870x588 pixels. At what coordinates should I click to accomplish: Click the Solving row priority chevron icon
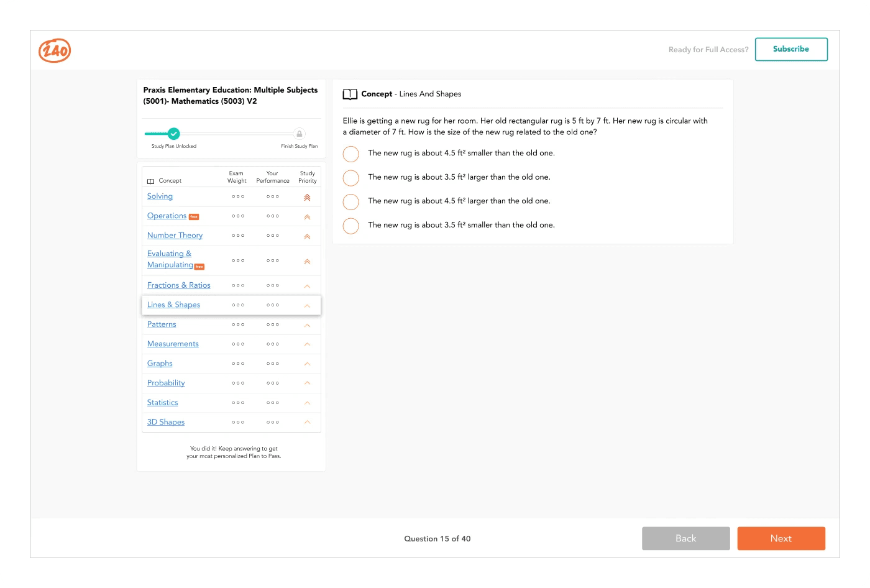click(307, 198)
